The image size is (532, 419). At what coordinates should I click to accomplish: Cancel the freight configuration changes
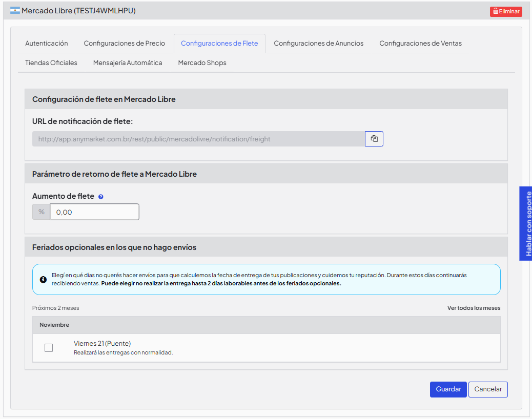488,389
